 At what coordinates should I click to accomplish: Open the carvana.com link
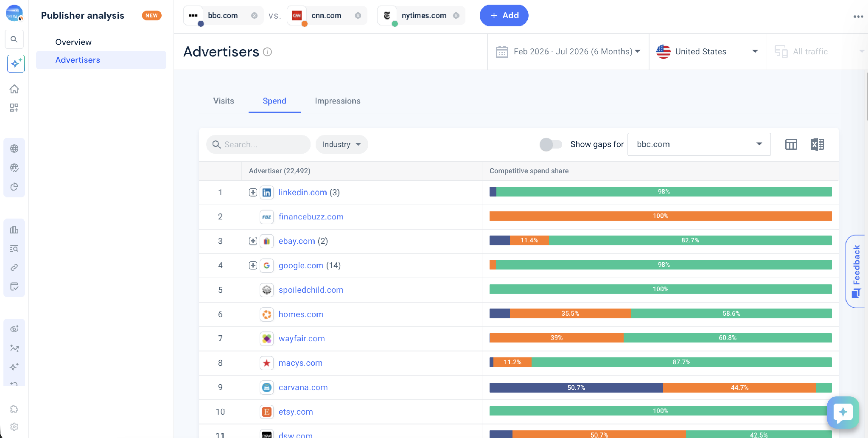point(303,387)
